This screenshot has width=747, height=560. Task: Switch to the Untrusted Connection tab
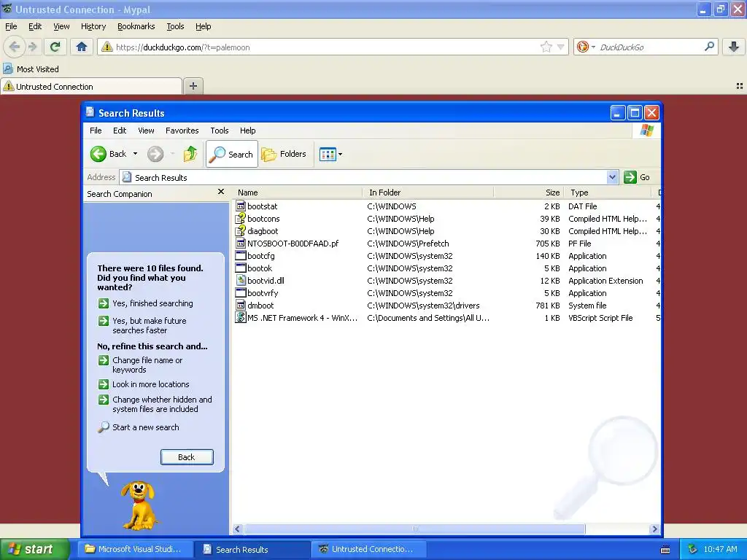(91, 86)
